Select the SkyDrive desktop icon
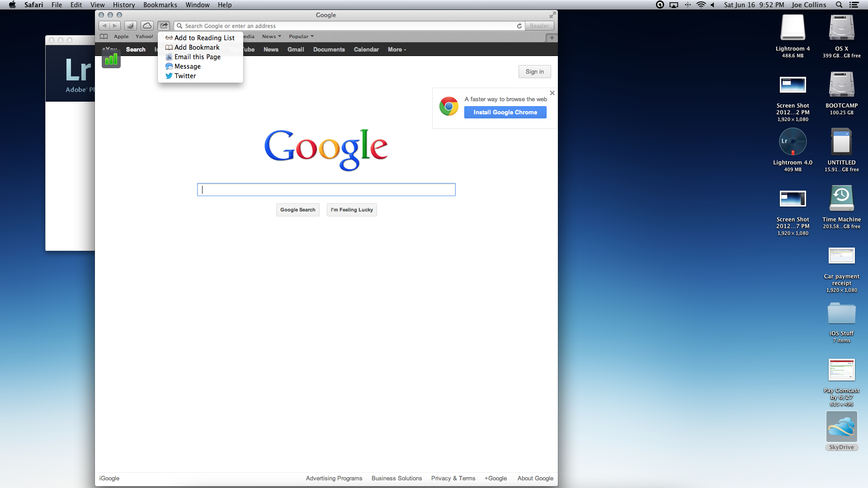Screen dimensions: 868x488 click(x=841, y=427)
